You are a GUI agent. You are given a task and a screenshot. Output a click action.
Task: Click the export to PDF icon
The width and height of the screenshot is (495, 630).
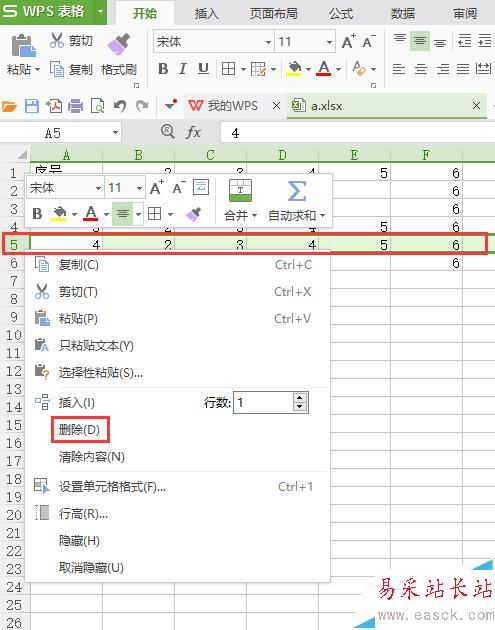point(54,106)
